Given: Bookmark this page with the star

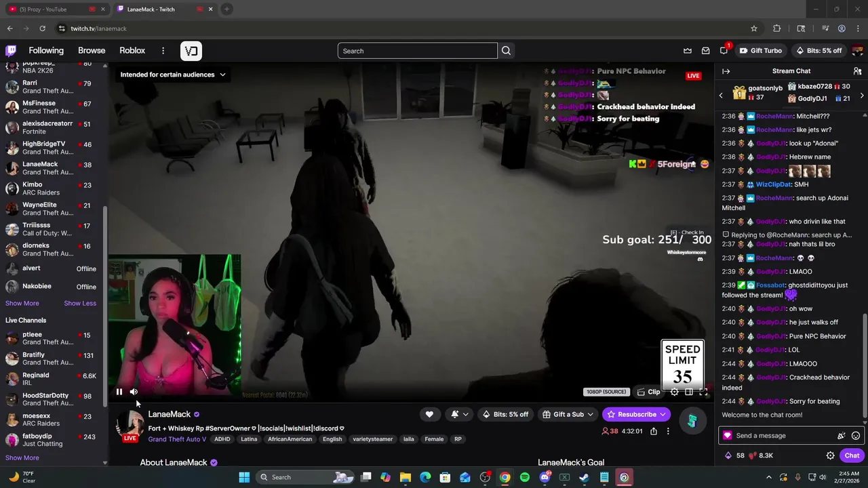Looking at the screenshot, I should coord(753,28).
